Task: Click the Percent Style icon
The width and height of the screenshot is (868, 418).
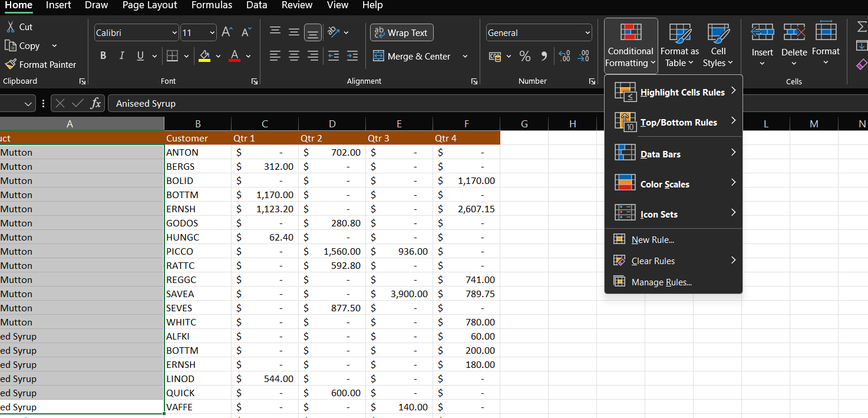Action: 524,56
